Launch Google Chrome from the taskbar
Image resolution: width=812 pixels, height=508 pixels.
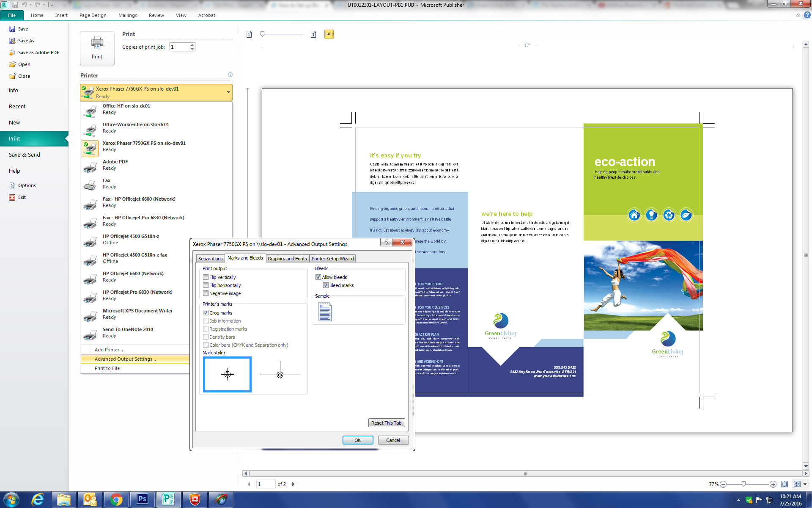(x=116, y=500)
